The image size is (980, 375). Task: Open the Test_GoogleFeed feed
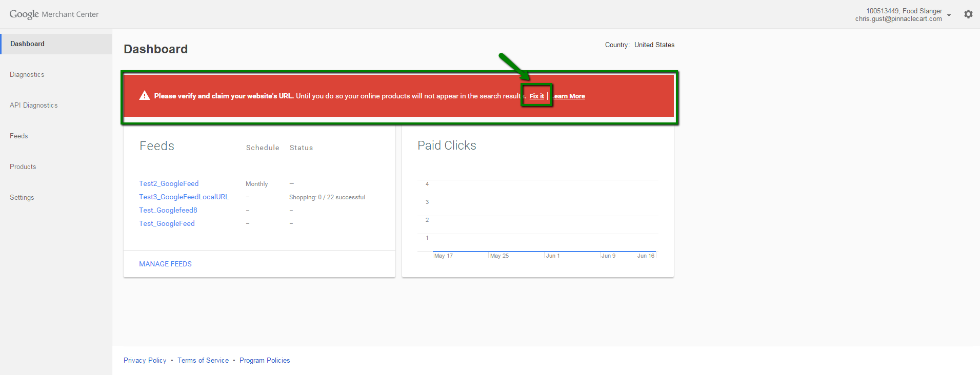coord(167,223)
